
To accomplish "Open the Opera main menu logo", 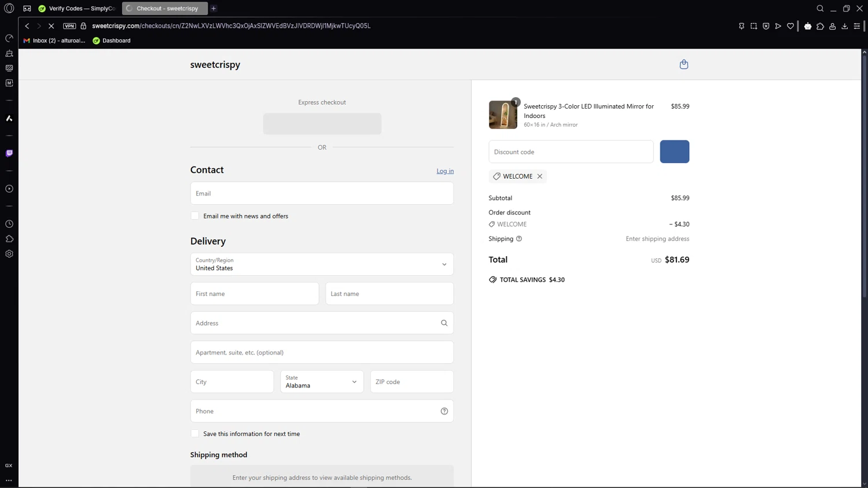I will [x=9, y=8].
